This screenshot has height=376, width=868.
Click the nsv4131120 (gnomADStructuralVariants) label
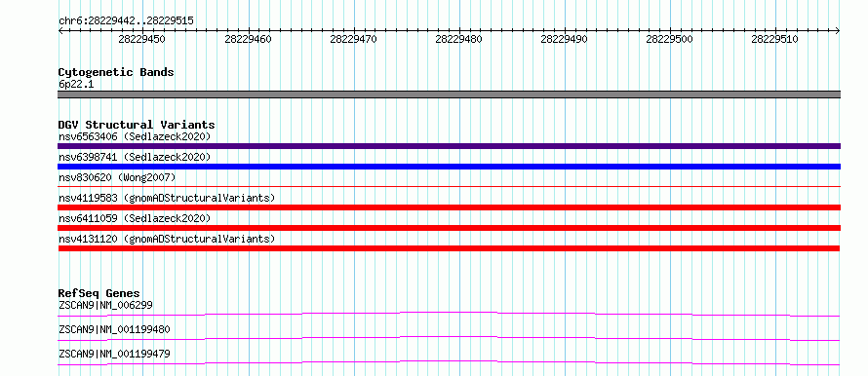167,239
